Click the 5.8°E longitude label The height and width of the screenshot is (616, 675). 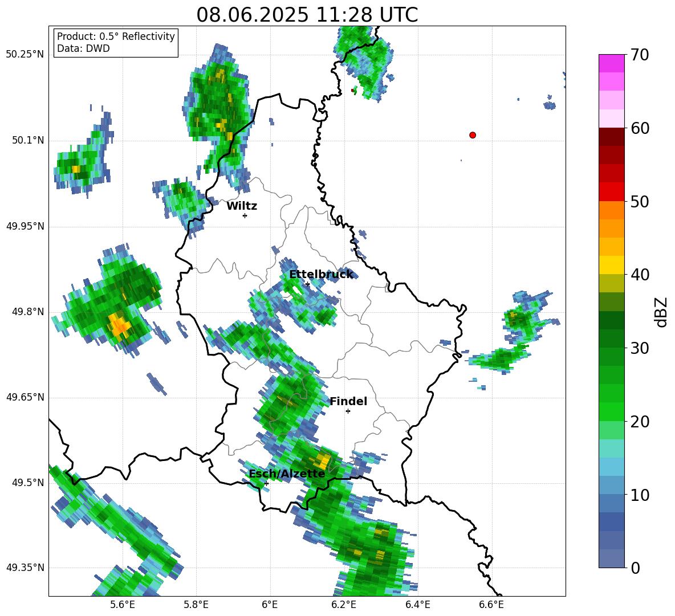pyautogui.click(x=196, y=605)
